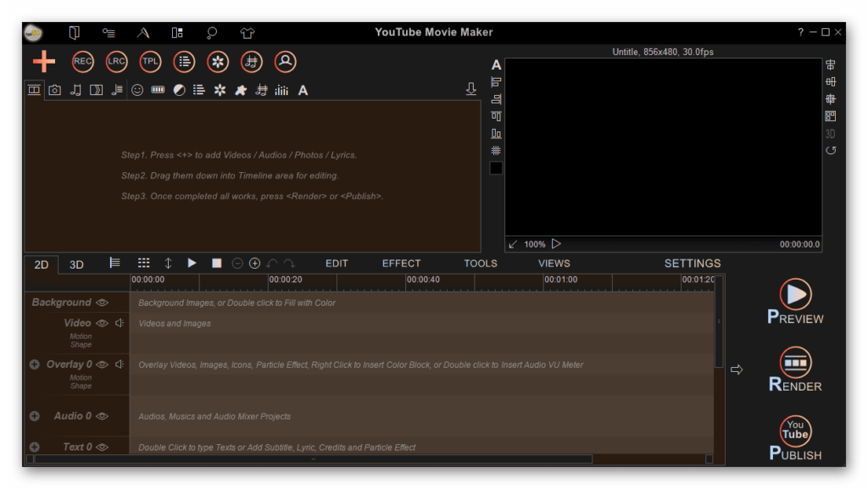
Task: Toggle Background track visibility eye
Action: point(103,303)
